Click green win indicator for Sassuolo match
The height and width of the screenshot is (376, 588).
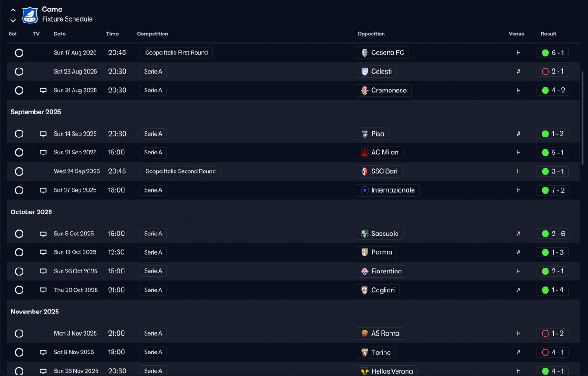tap(545, 234)
